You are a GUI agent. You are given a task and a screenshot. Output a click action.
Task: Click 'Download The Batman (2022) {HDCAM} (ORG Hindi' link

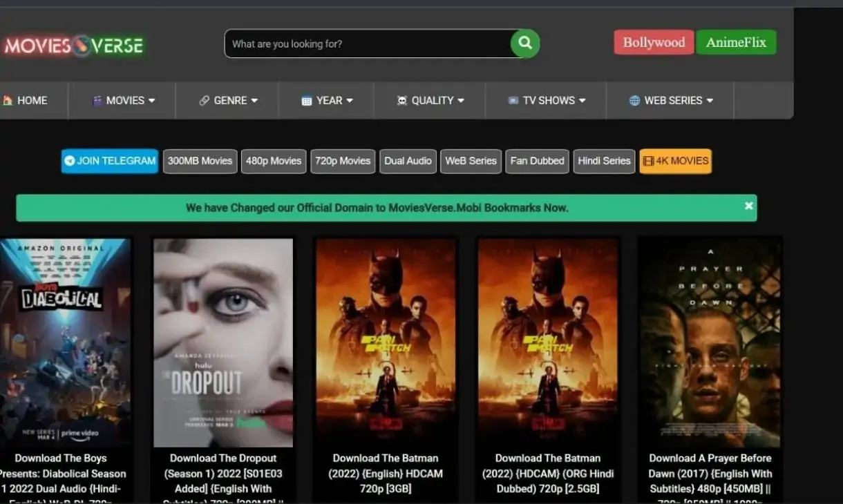pyautogui.click(x=548, y=474)
